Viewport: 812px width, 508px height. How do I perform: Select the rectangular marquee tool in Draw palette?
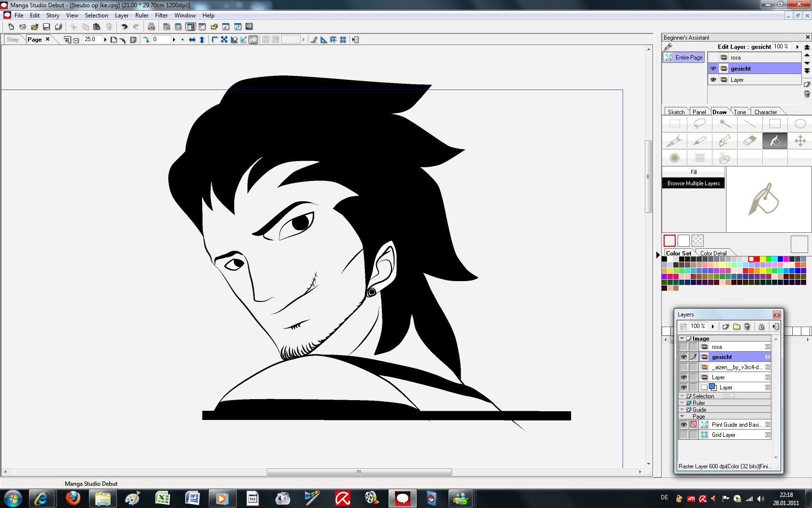(x=675, y=124)
